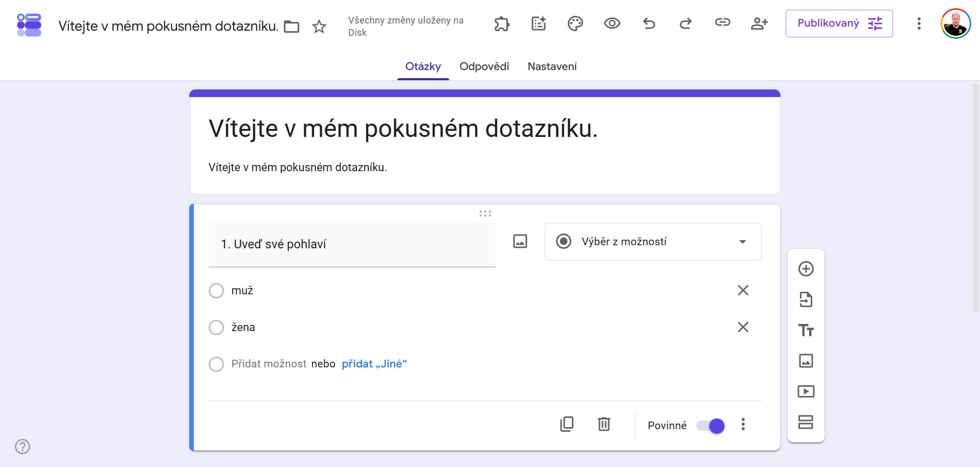Open the Google account avatar
Viewport: 980px width, 467px height.
(955, 24)
